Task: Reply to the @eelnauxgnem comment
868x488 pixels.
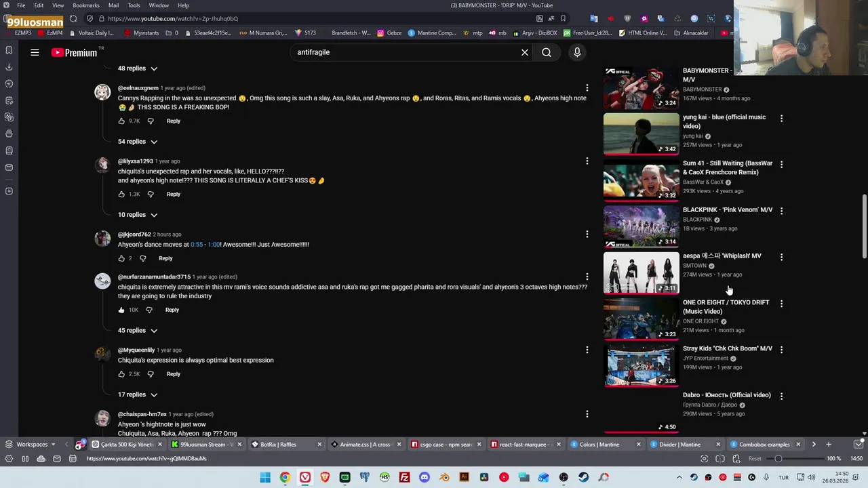Action: pos(174,121)
